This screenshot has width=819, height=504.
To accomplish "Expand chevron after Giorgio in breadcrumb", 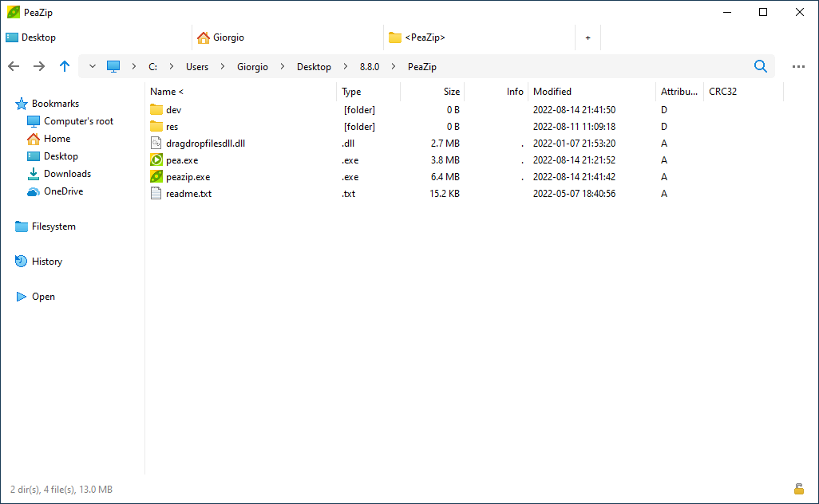I will 283,66.
